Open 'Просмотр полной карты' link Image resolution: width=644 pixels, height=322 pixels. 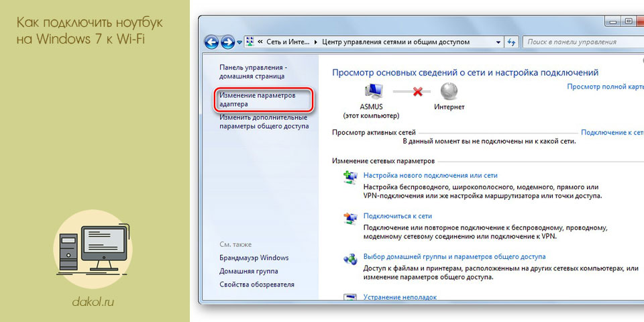tap(605, 87)
